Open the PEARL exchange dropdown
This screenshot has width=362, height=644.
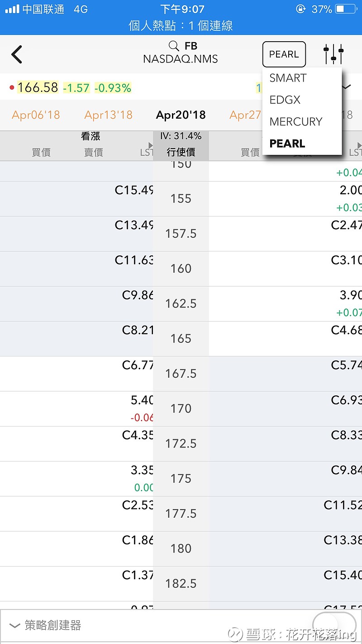click(284, 54)
